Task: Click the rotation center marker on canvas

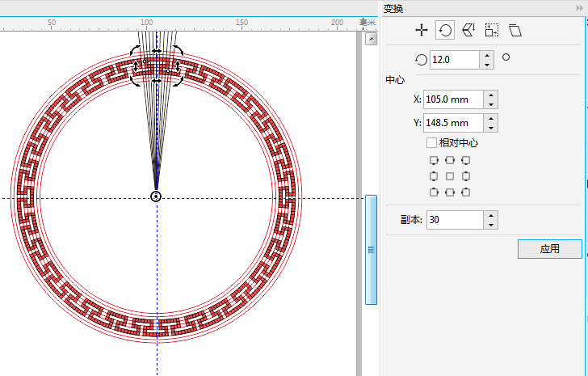Action: click(156, 196)
